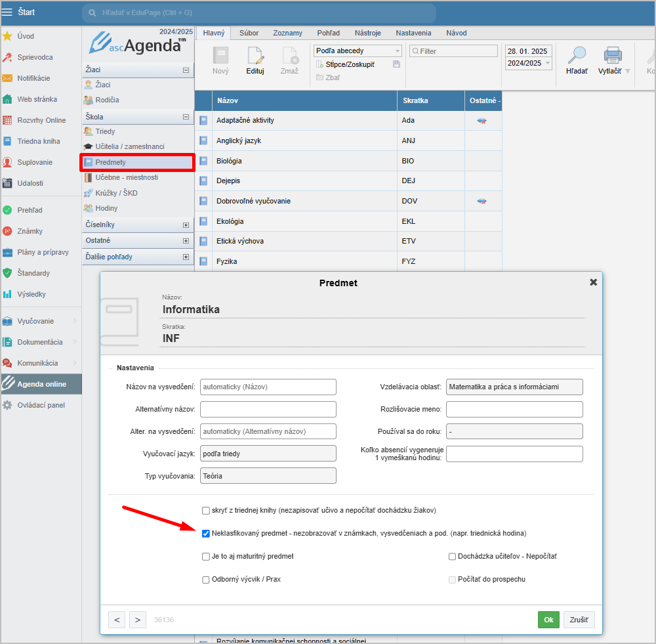The width and height of the screenshot is (656, 644).
Task: Open Známky in the left sidebar
Action: [31, 231]
